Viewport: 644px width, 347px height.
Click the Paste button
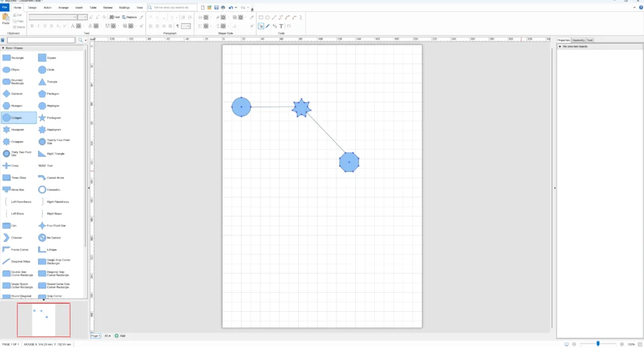[x=6, y=20]
